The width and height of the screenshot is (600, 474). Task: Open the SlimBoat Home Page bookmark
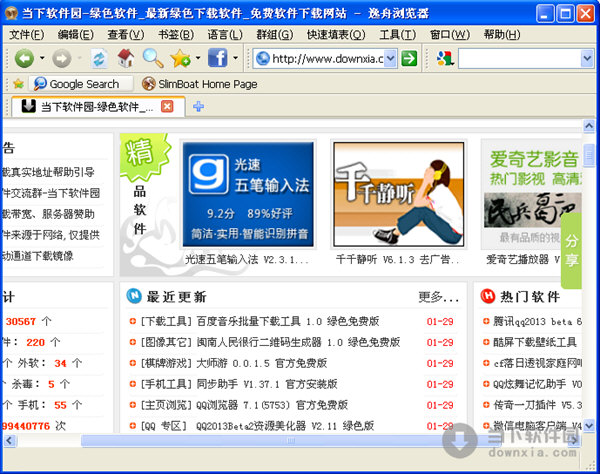199,83
